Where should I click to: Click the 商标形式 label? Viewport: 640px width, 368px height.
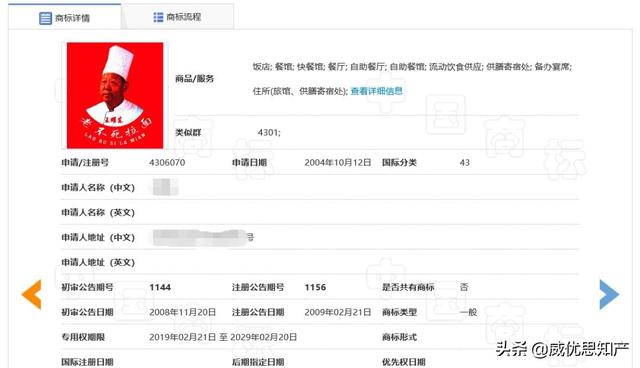(399, 337)
